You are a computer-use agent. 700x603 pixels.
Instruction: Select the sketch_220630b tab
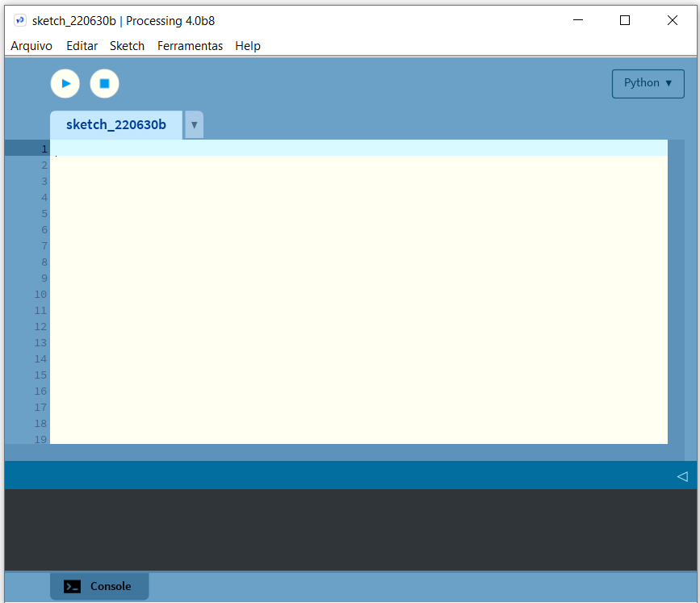pyautogui.click(x=116, y=125)
